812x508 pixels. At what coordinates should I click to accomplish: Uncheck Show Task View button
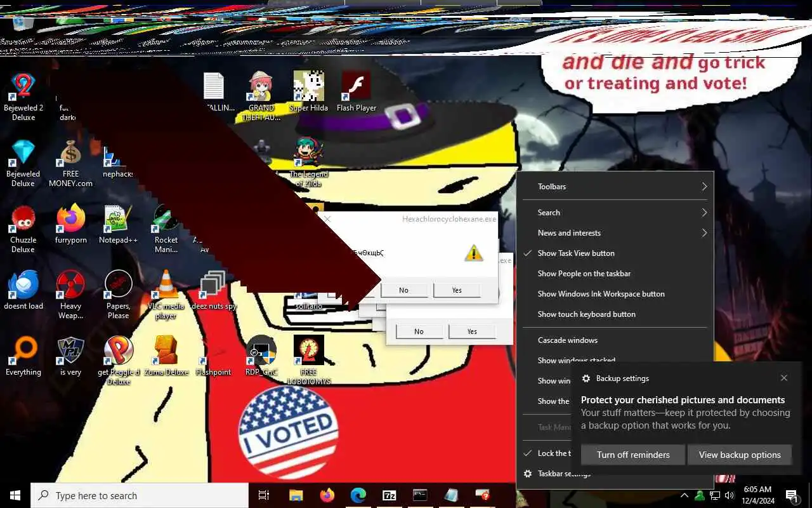click(615, 253)
